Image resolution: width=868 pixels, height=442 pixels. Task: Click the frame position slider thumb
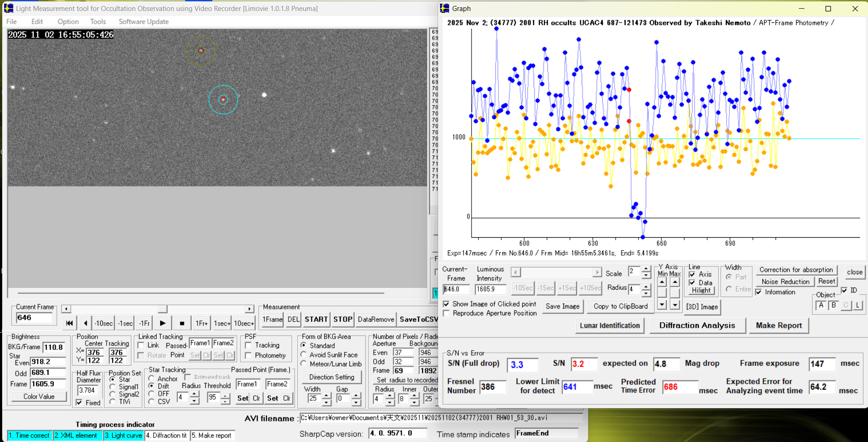162,309
